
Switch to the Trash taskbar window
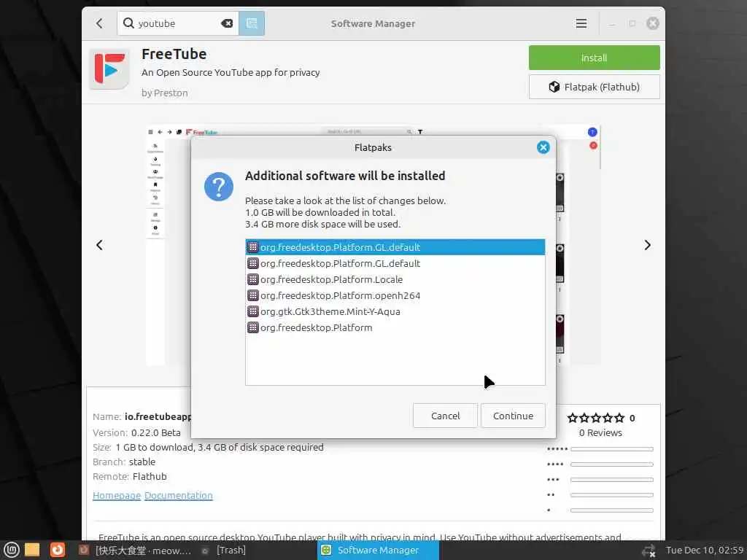tap(224, 551)
